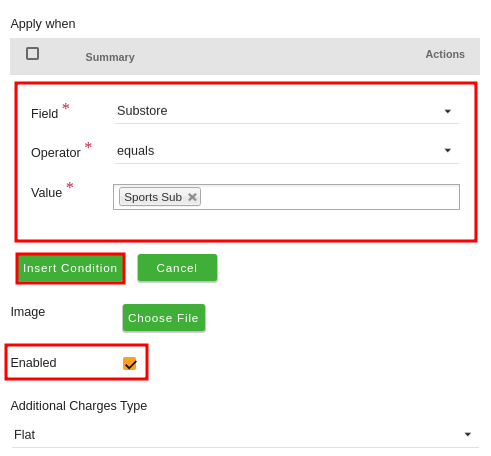Click the Field label

click(x=45, y=114)
